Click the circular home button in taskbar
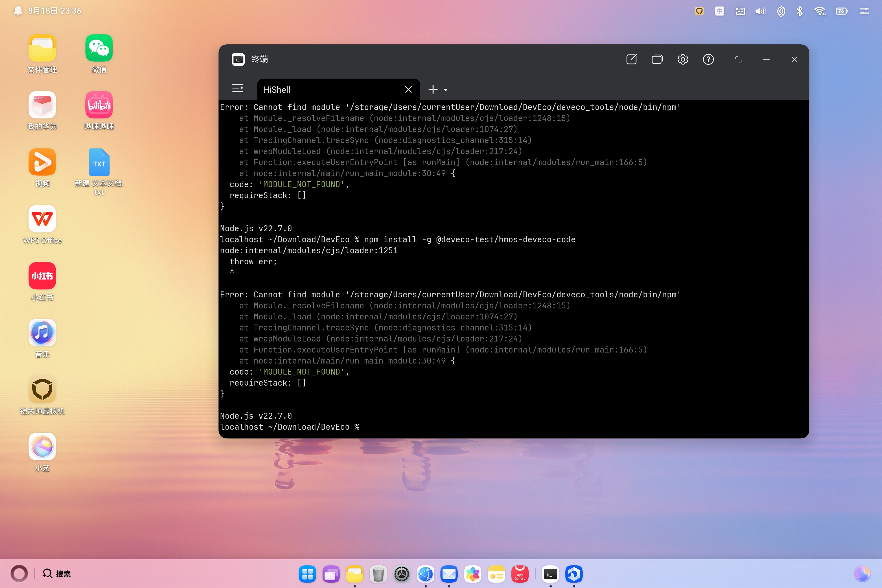This screenshot has width=882, height=588. (19, 573)
